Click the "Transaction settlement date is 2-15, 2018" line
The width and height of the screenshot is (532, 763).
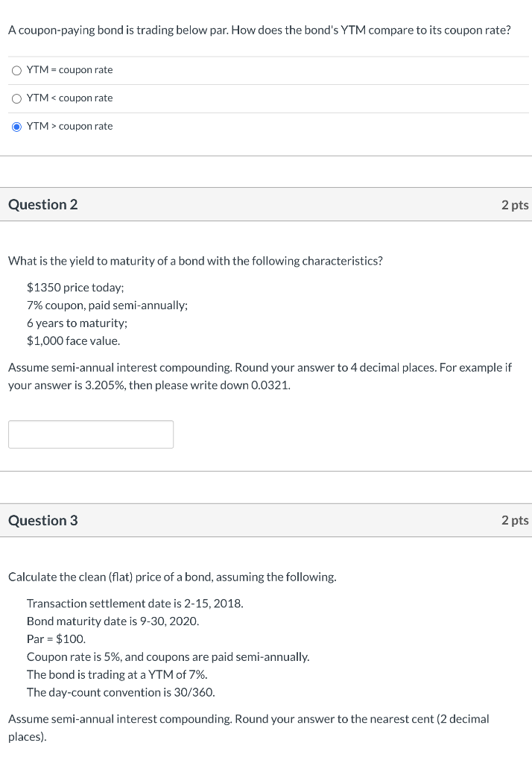point(135,604)
